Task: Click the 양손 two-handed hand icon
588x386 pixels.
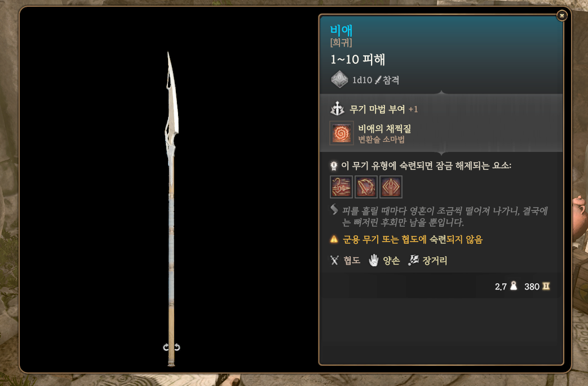Action: [374, 260]
